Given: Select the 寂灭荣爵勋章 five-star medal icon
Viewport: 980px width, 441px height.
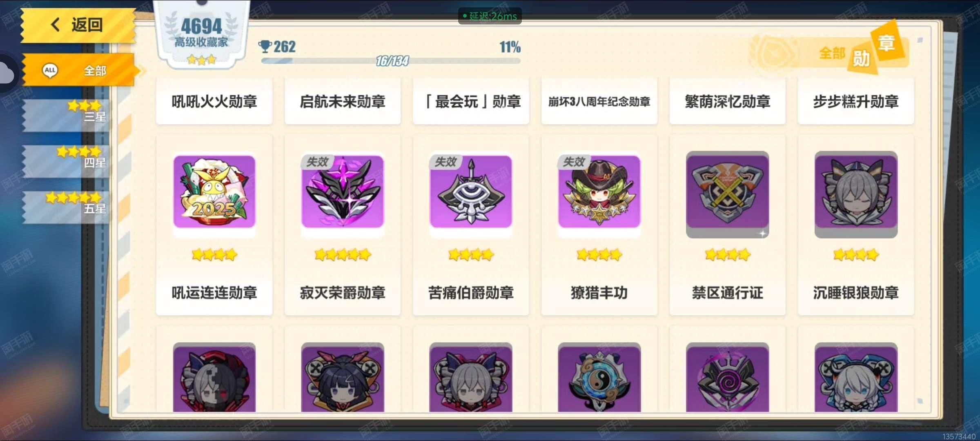Looking at the screenshot, I should click(x=342, y=192).
